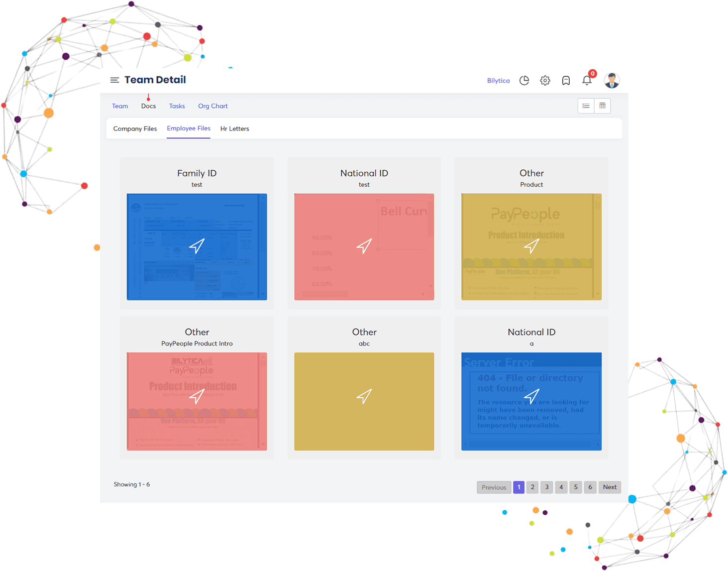This screenshot has height=571, width=728.
Task: Click the Next pagination button
Action: tap(610, 487)
